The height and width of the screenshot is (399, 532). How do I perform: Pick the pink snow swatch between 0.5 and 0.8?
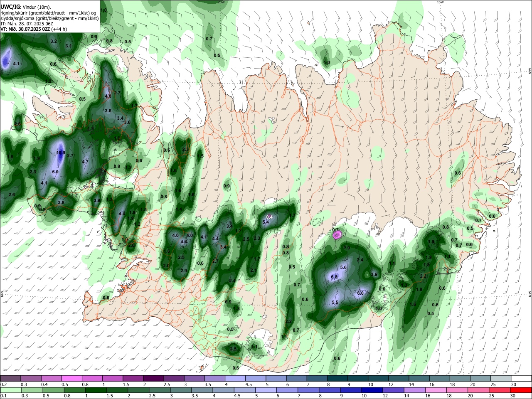pyautogui.click(x=71, y=379)
